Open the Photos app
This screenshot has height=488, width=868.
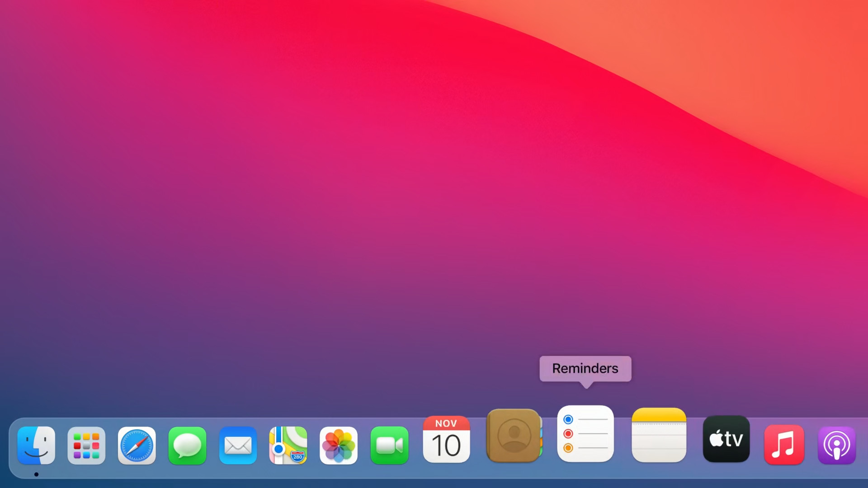click(x=339, y=445)
